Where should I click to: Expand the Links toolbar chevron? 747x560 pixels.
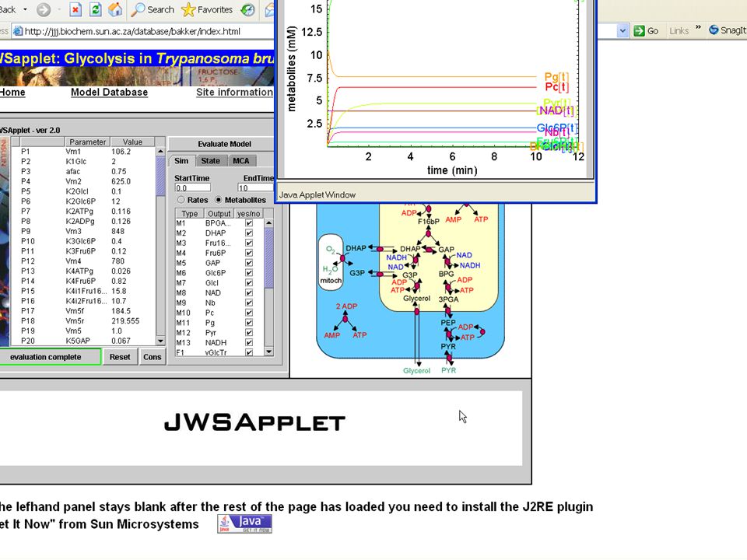click(x=698, y=28)
